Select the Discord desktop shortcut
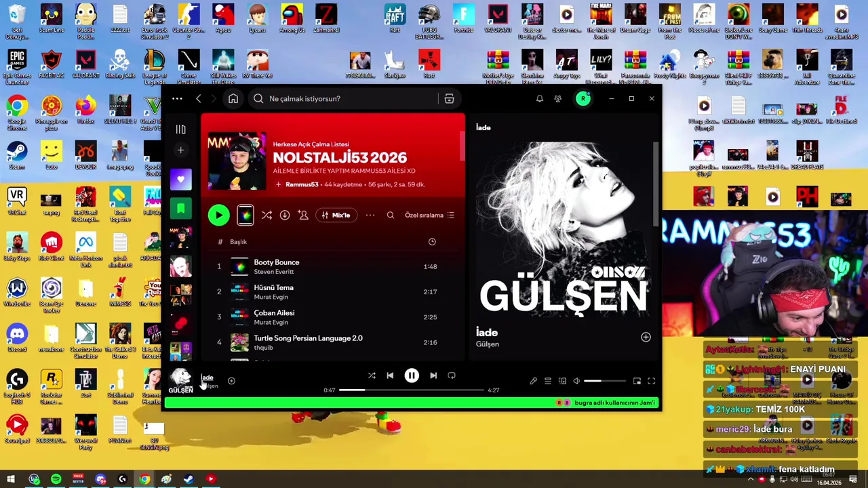 17,338
